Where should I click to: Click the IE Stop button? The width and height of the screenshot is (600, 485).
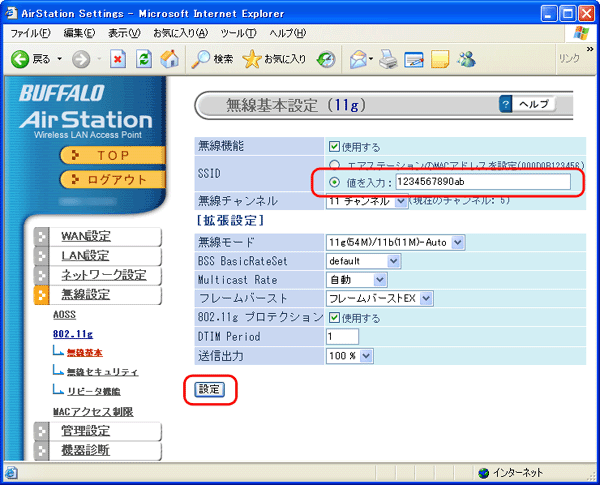click(x=118, y=59)
